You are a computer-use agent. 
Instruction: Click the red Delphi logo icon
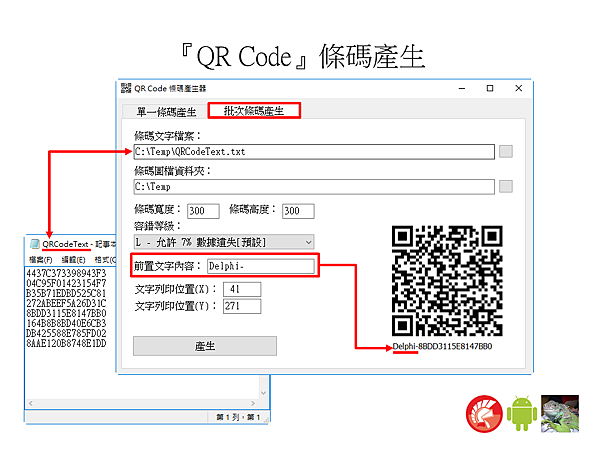pyautogui.click(x=484, y=414)
